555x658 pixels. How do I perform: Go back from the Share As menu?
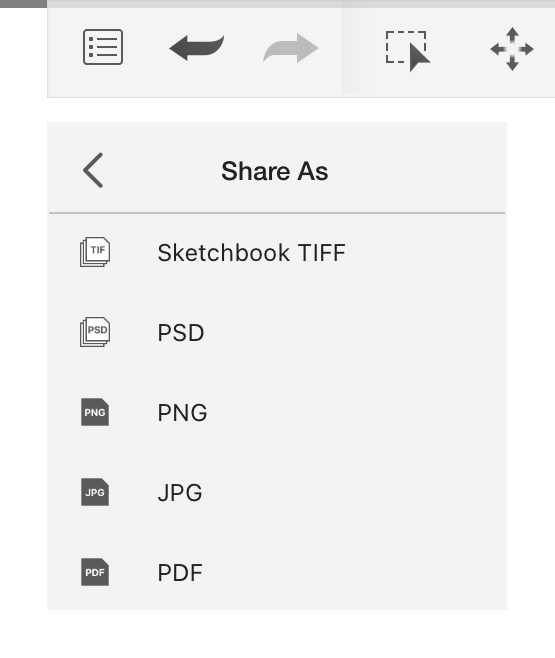(93, 170)
